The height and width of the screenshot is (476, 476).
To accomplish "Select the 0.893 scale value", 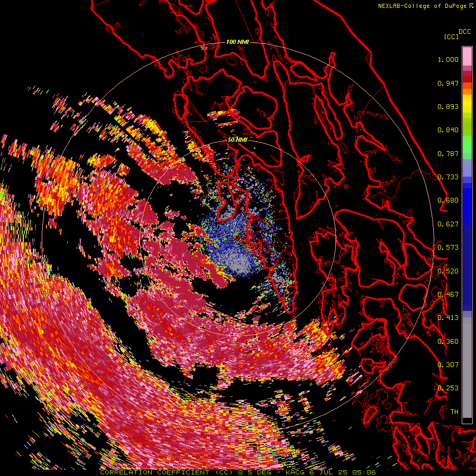I will (448, 106).
